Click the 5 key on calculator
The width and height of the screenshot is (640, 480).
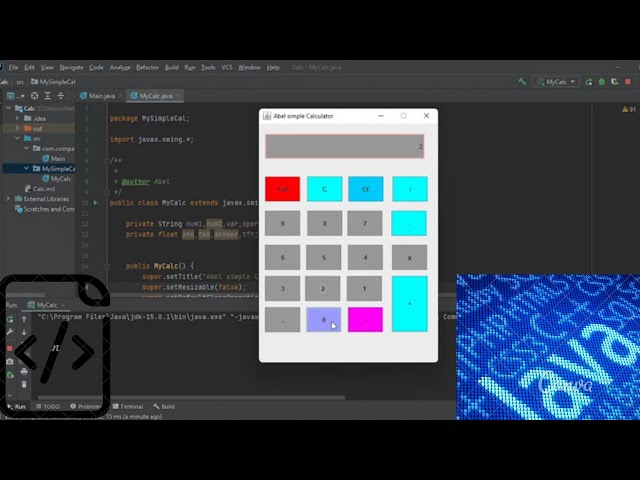(324, 258)
